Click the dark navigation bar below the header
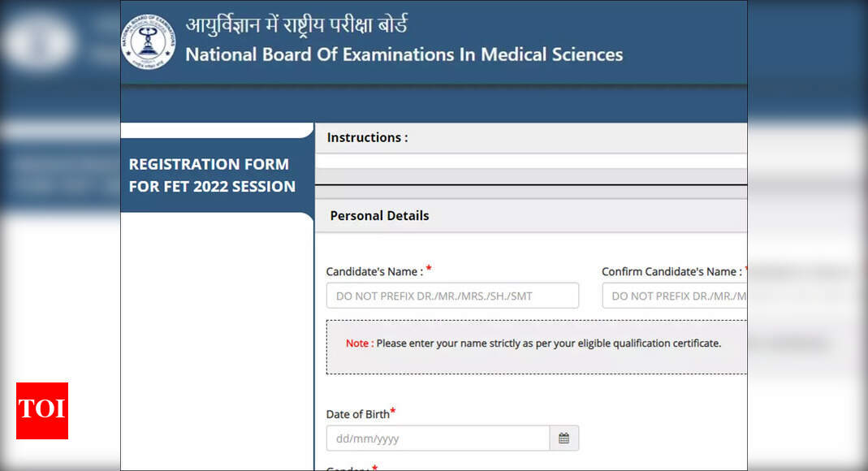 pos(433,104)
